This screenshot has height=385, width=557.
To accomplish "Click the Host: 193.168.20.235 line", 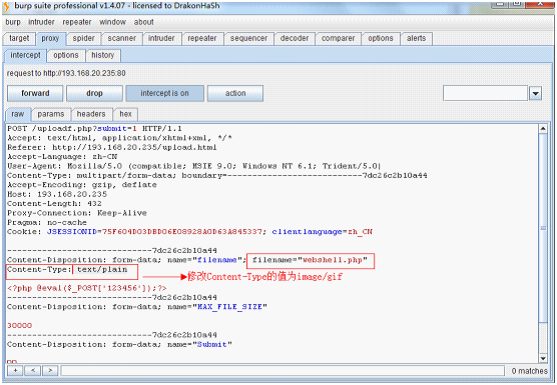I will 57,194.
